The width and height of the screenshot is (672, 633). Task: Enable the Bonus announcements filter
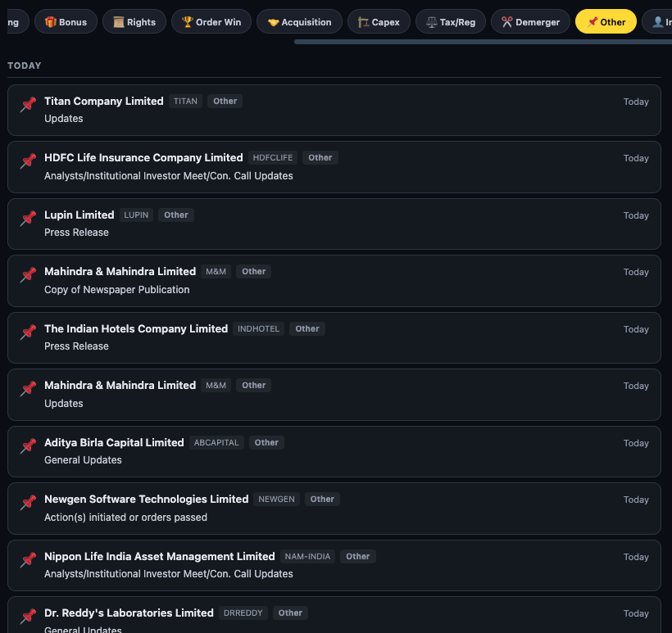pos(66,21)
